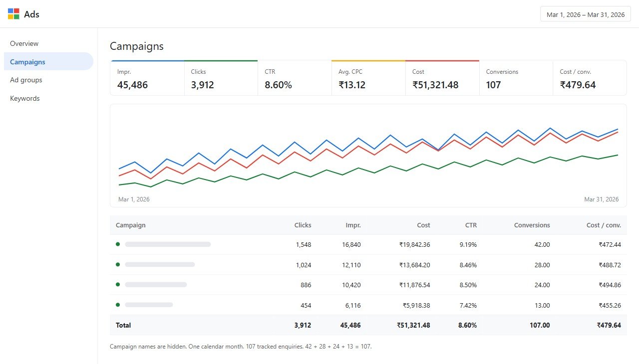Click the ₹488.72 cost per conversion cell

(x=610, y=265)
